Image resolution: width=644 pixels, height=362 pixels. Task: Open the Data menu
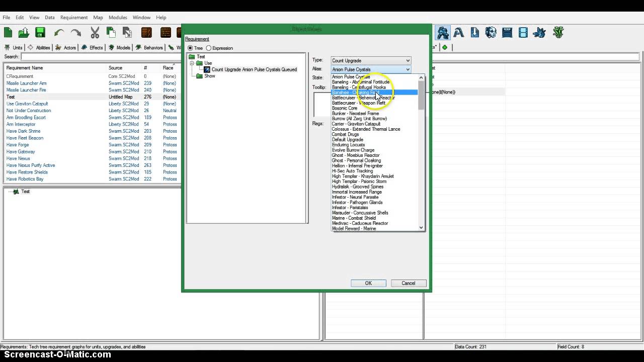pos(50,18)
